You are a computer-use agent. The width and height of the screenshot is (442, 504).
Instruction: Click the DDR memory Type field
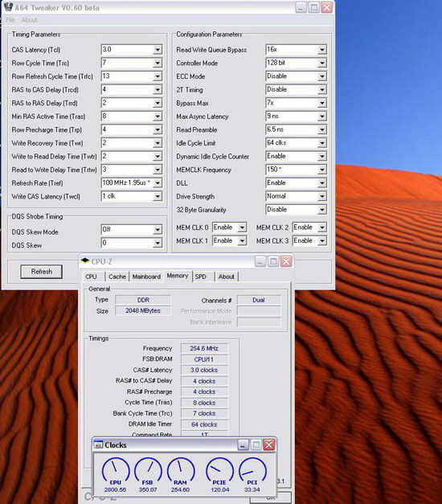(x=143, y=300)
